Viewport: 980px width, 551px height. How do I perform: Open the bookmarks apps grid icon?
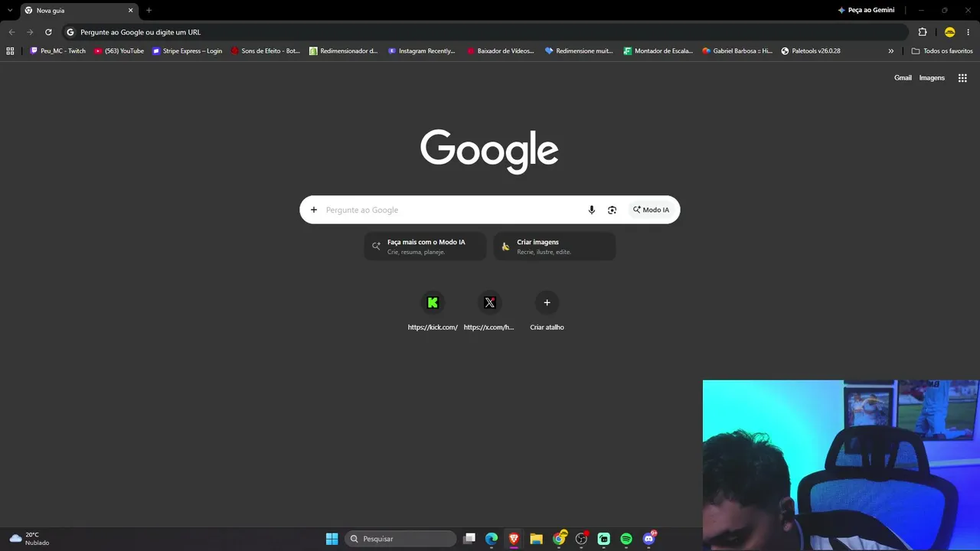click(x=10, y=51)
